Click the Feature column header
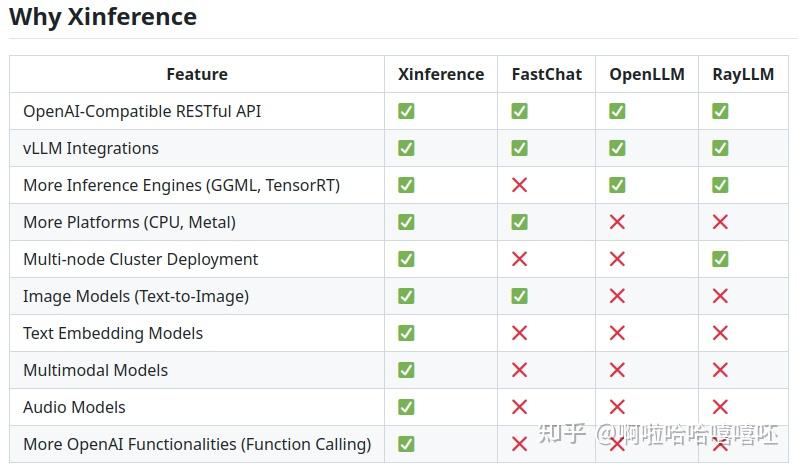Viewport: 798px width, 467px height. [x=197, y=74]
